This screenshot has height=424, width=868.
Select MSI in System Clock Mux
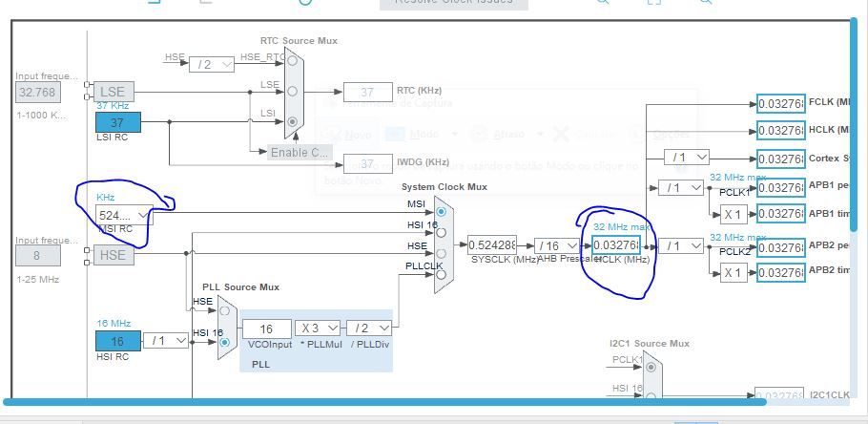[x=441, y=212]
